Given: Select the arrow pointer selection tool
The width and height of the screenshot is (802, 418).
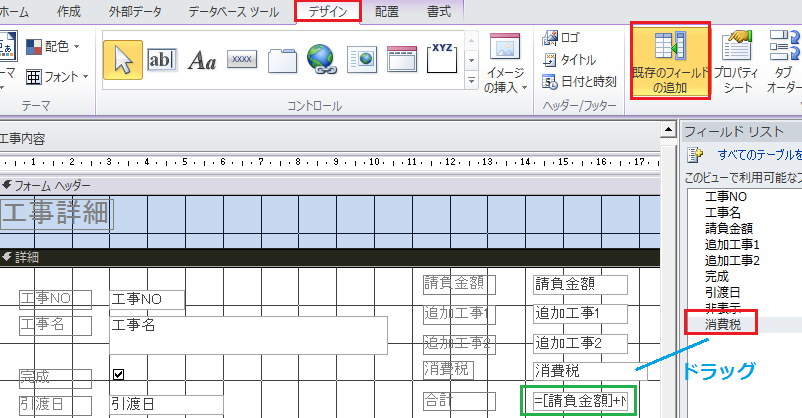Looking at the screenshot, I should pos(122,59).
